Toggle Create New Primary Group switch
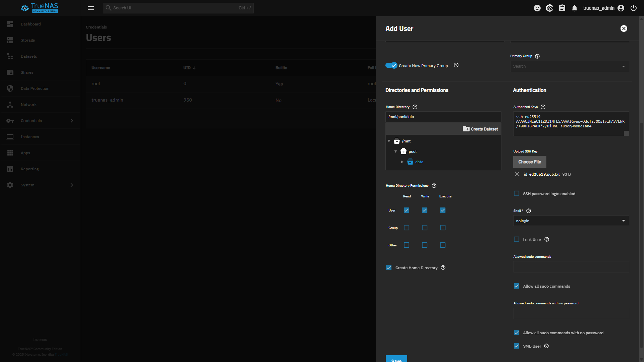644x362 pixels. [x=391, y=65]
